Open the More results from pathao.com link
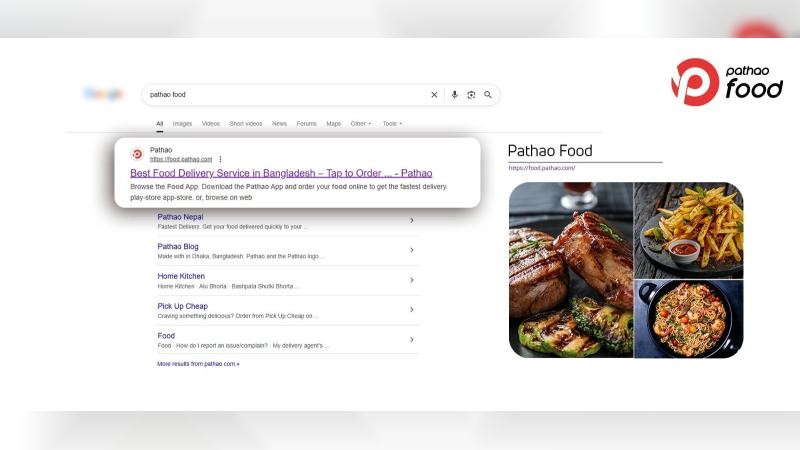Image resolution: width=800 pixels, height=450 pixels. [x=198, y=364]
